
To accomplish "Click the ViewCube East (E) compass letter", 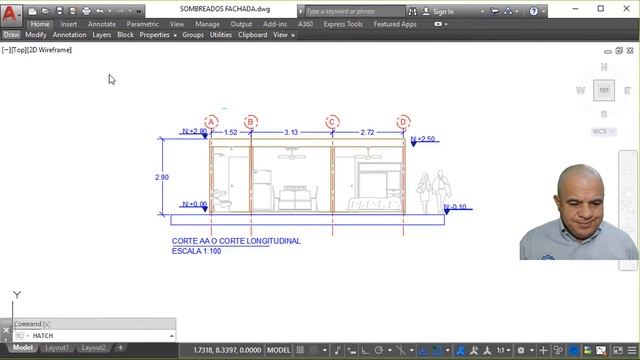I will tap(627, 91).
